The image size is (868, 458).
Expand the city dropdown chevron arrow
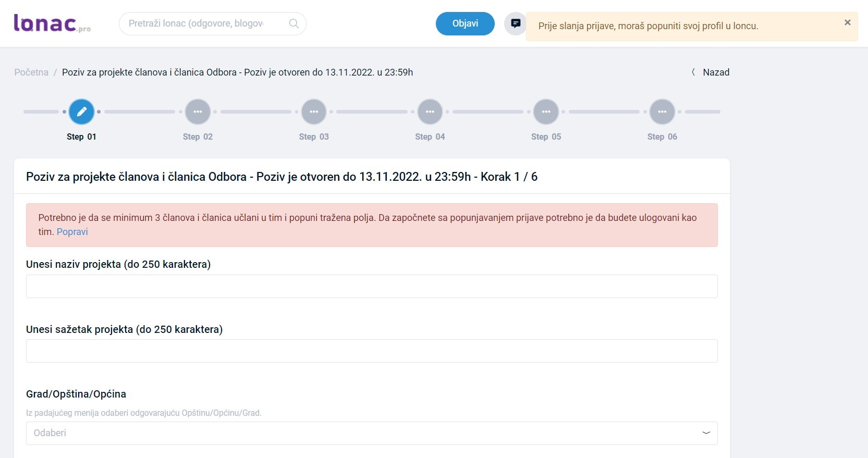coord(706,433)
